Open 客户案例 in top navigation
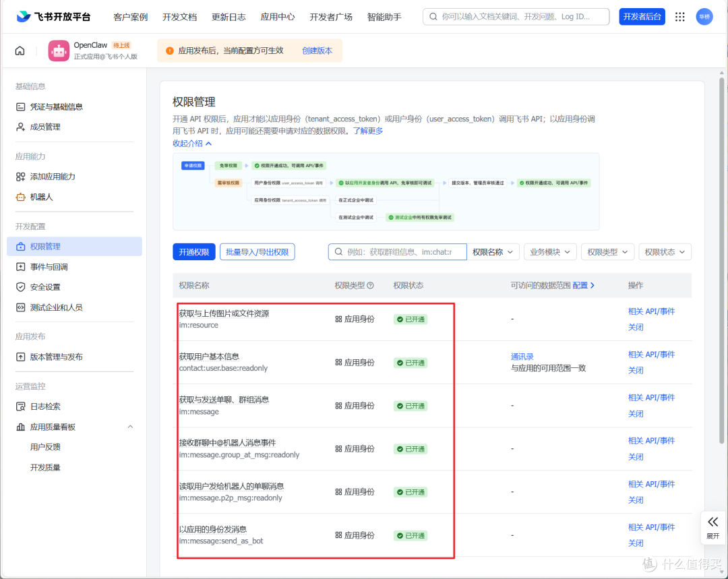Image resolution: width=728 pixels, height=579 pixels. (131, 17)
